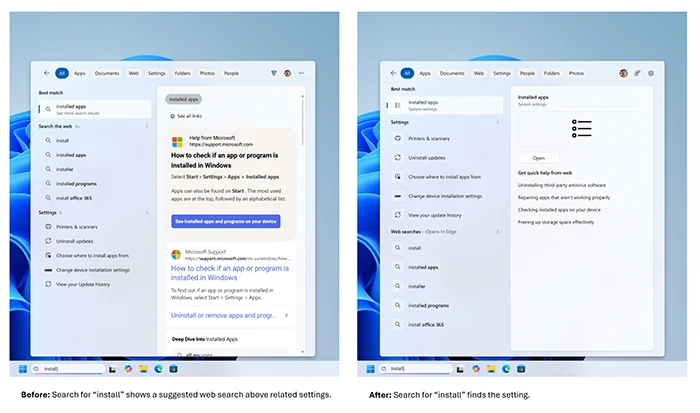The image size is (700, 413).
Task: Click the profile avatar in the After panel
Action: click(623, 73)
